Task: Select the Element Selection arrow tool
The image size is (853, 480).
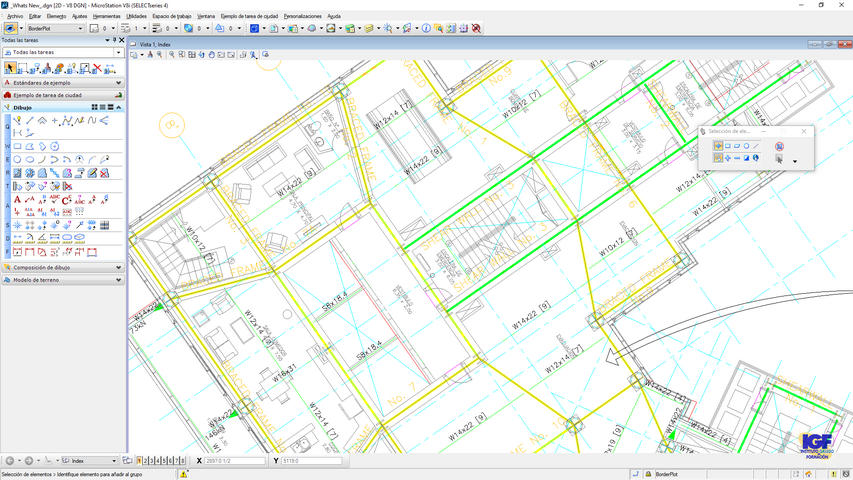Action: [10, 68]
